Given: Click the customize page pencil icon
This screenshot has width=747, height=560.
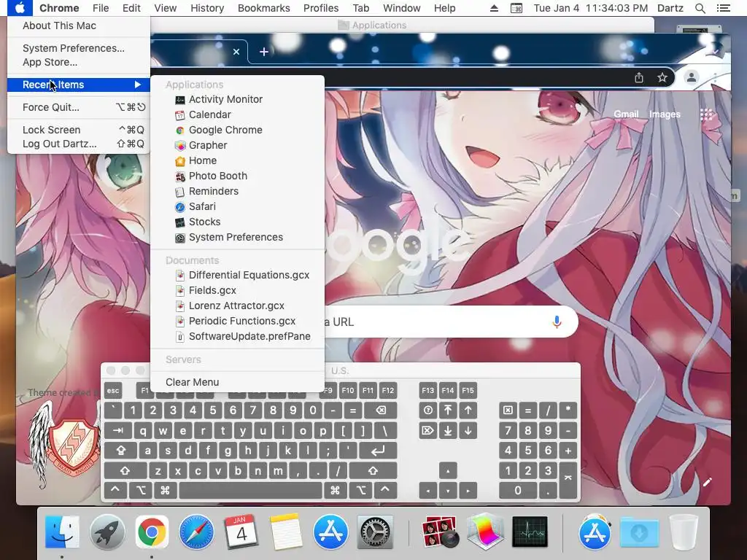Looking at the screenshot, I should (708, 483).
